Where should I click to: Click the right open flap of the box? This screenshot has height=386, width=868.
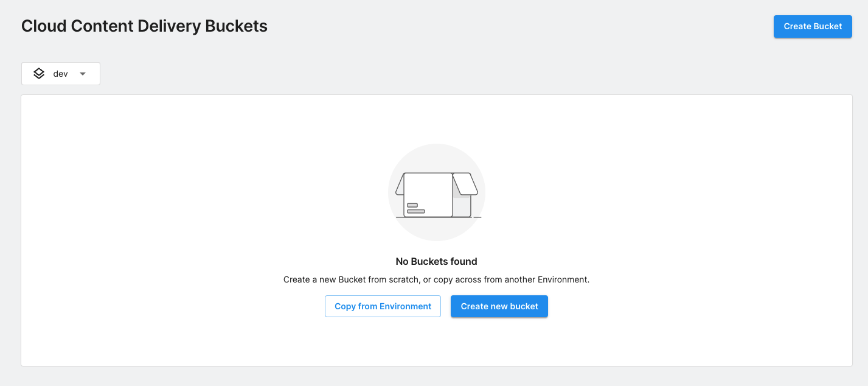467,183
